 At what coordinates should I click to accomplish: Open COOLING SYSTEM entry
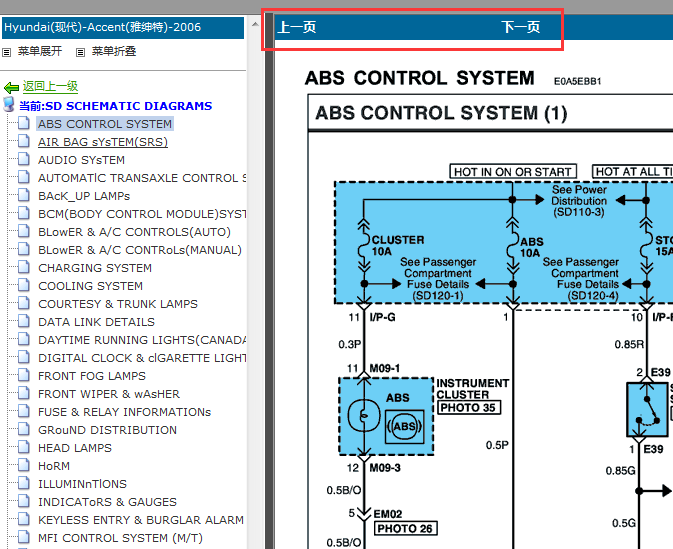click(x=90, y=286)
